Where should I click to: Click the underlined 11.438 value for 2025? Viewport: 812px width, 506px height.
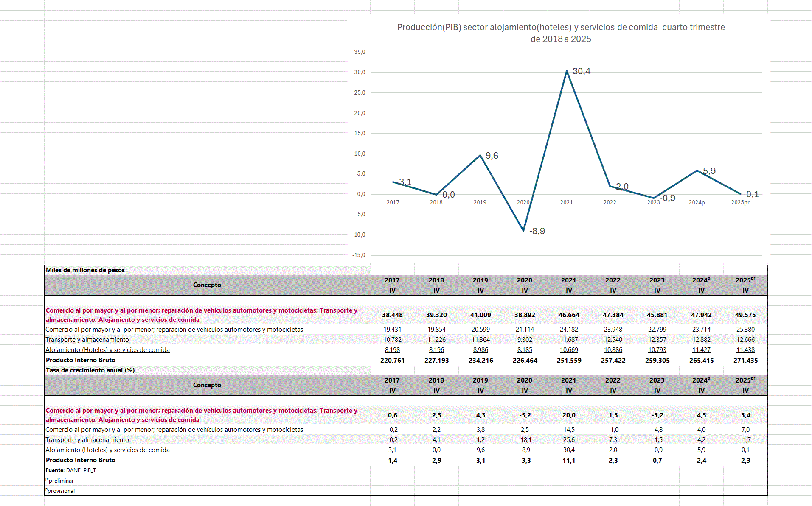(745, 350)
